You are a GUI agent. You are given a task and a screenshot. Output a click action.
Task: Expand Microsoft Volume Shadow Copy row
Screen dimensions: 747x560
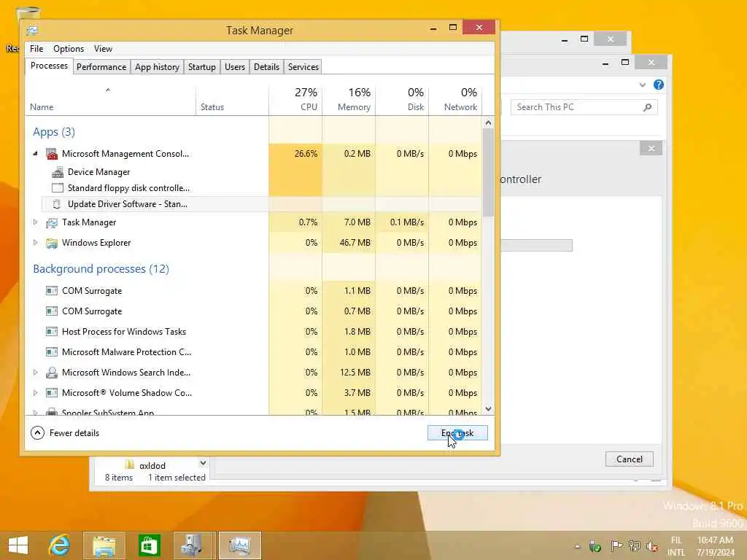[35, 393]
